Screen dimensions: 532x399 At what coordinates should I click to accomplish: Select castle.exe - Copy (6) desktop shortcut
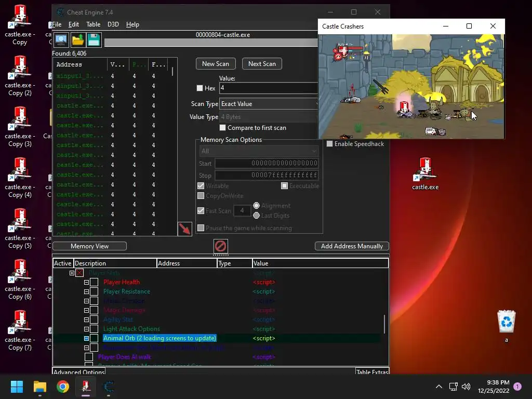pos(20,280)
